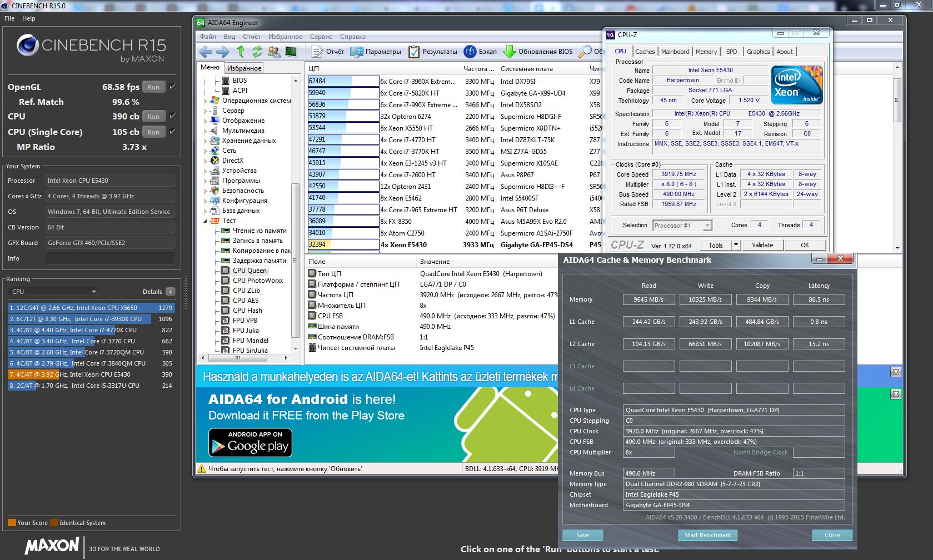Screen dimensions: 933x560
Task: Click the Параметры settings icon in AIDA64
Action: pyautogui.click(x=357, y=52)
